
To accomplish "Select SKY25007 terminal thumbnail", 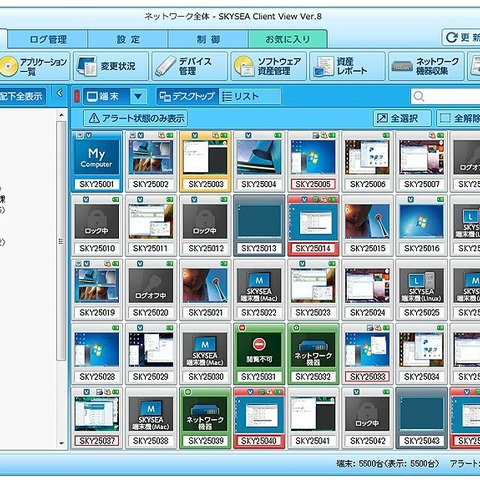I will click(421, 161).
